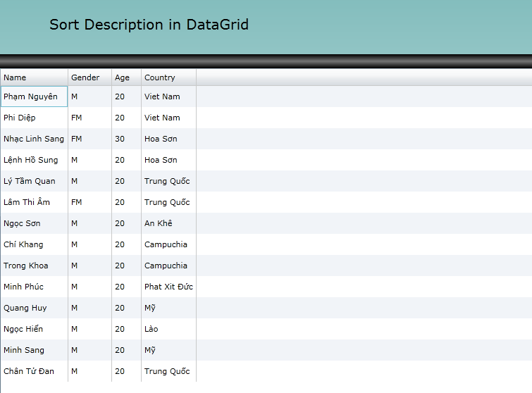
Task: Select the Trong Khoa row name
Action: [34, 266]
